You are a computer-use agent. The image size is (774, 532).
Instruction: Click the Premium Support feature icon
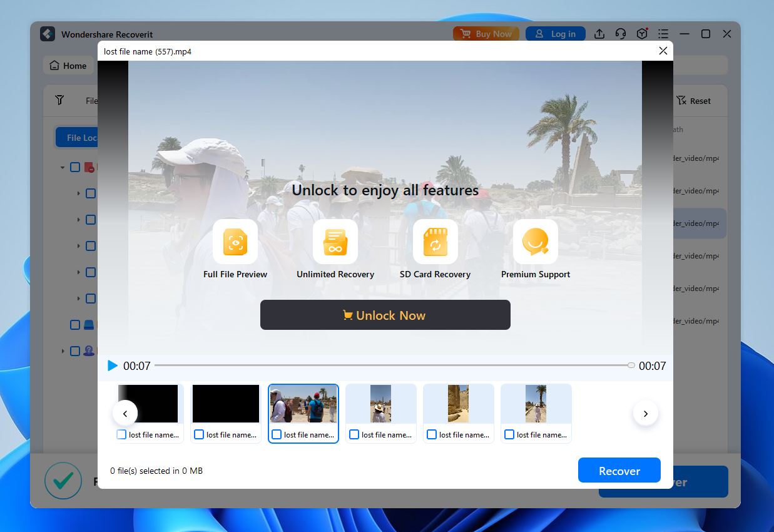click(536, 242)
